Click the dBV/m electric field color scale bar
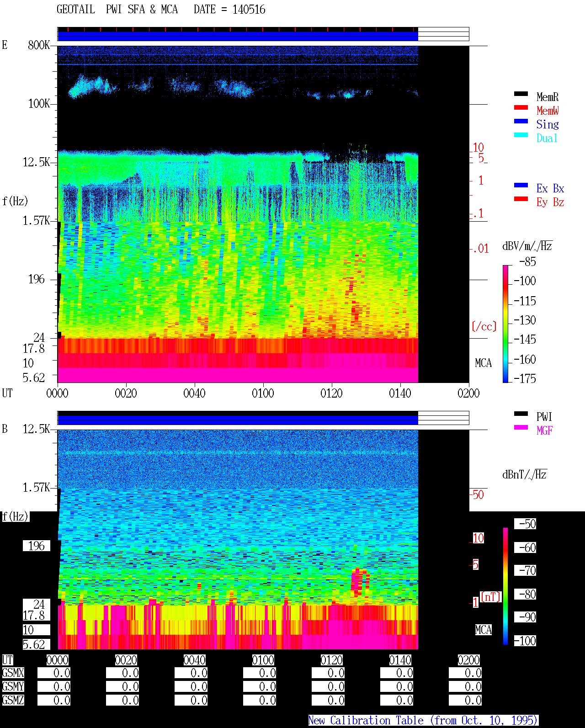 pos(505,324)
